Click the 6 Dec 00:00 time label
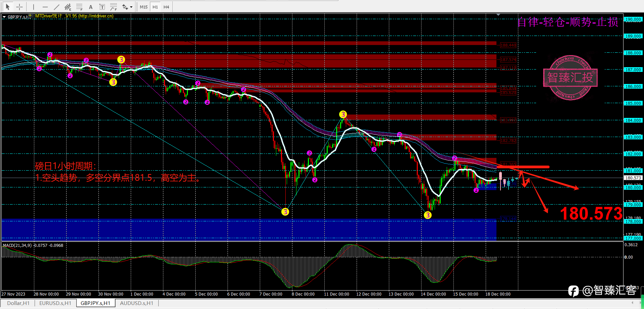Viewport: 644px width, 309px height. coord(238,294)
